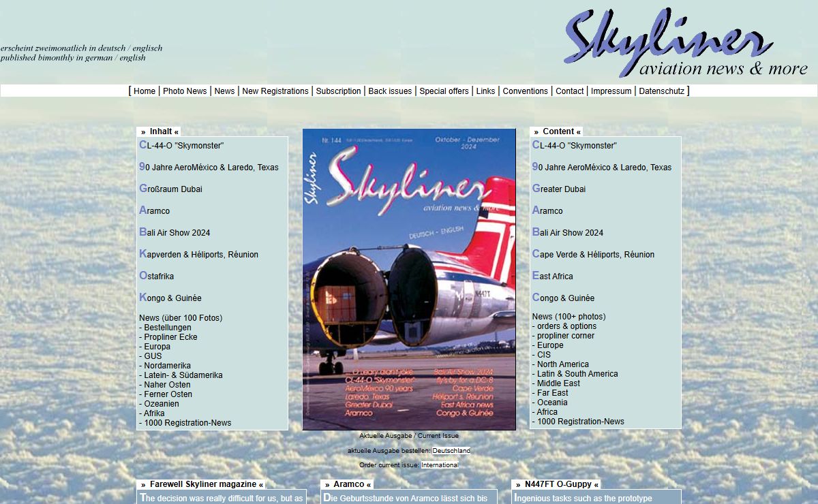The height and width of the screenshot is (504, 818).
Task: Click Aktuelle Ausgabe / Current Issue caption
Action: point(409,436)
